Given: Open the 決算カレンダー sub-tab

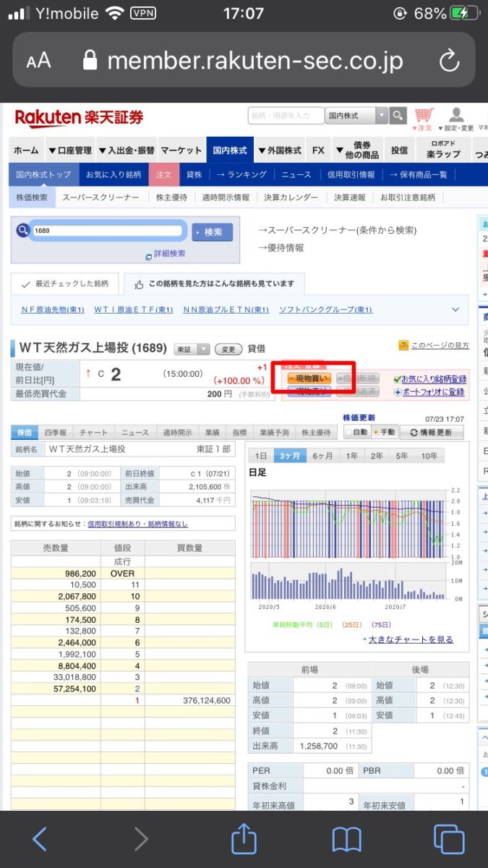Looking at the screenshot, I should pyautogui.click(x=290, y=197).
